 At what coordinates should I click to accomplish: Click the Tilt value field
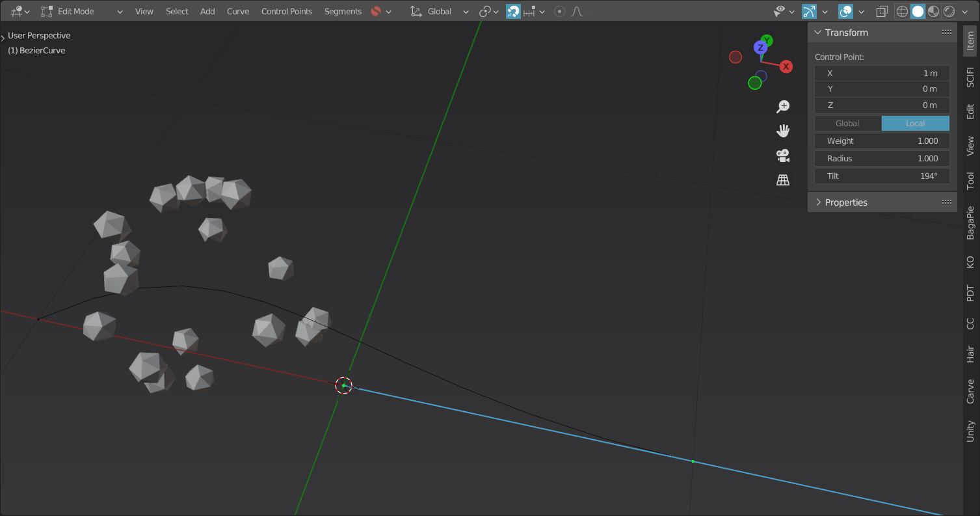coord(882,176)
